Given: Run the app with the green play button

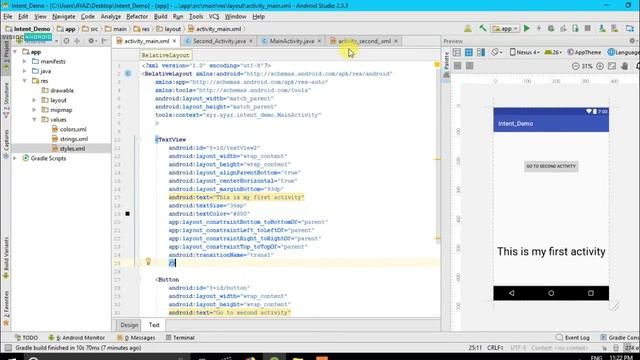Looking at the screenshot, I should coord(527,29).
